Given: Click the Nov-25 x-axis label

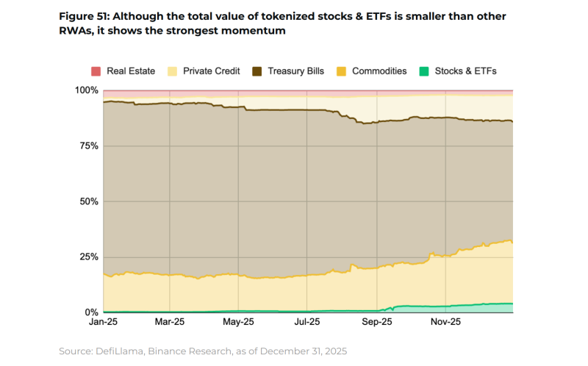Looking at the screenshot, I should (x=445, y=322).
